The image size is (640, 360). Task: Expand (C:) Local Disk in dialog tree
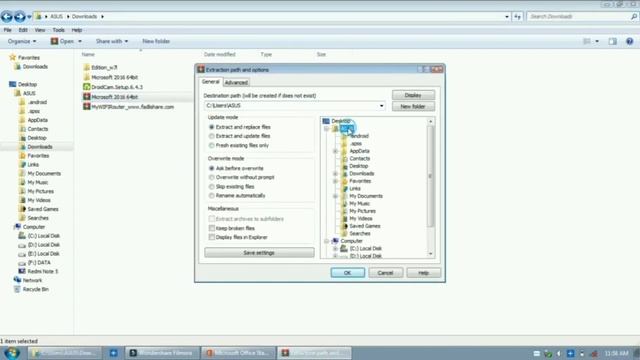click(336, 249)
